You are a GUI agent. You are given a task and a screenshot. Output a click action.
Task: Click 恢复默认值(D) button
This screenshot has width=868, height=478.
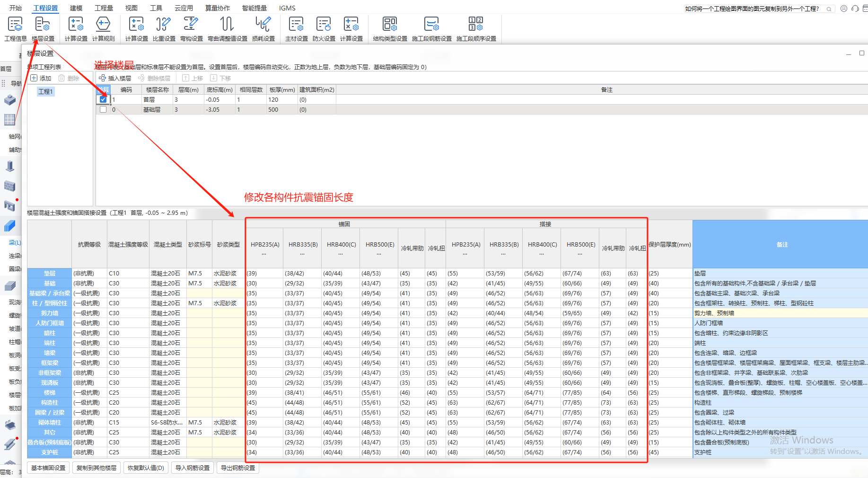146,468
